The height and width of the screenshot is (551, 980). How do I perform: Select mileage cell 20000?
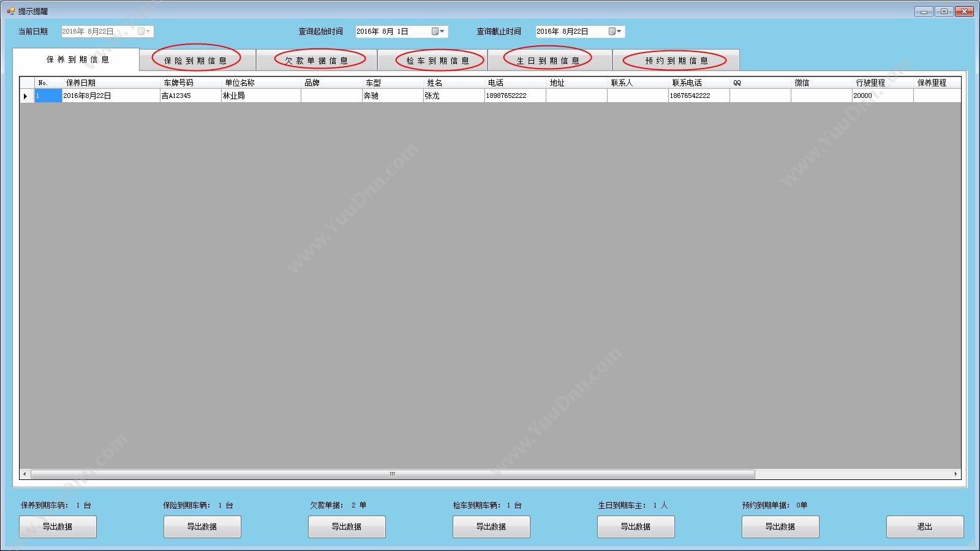pos(883,96)
